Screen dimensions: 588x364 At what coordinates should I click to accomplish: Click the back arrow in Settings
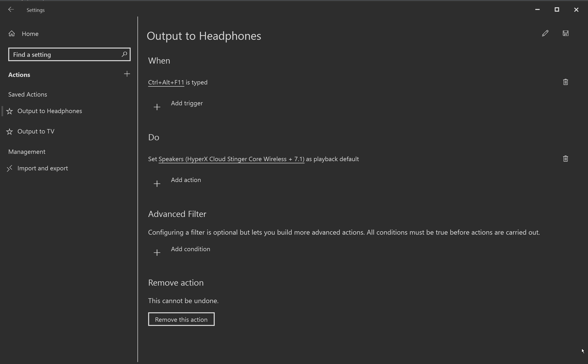[x=11, y=10]
